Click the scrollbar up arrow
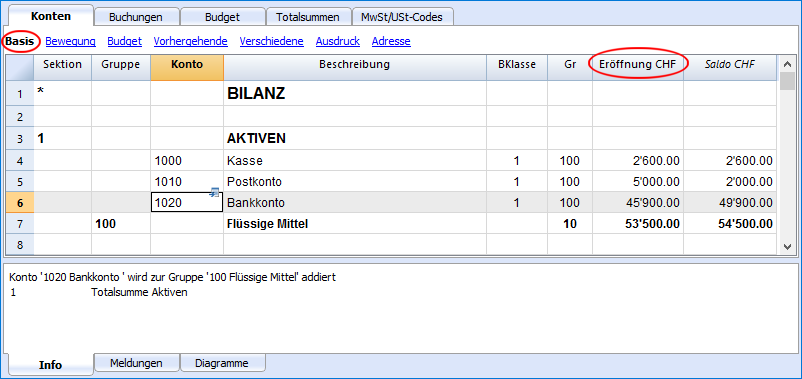The height and width of the screenshot is (379, 802). point(787,63)
